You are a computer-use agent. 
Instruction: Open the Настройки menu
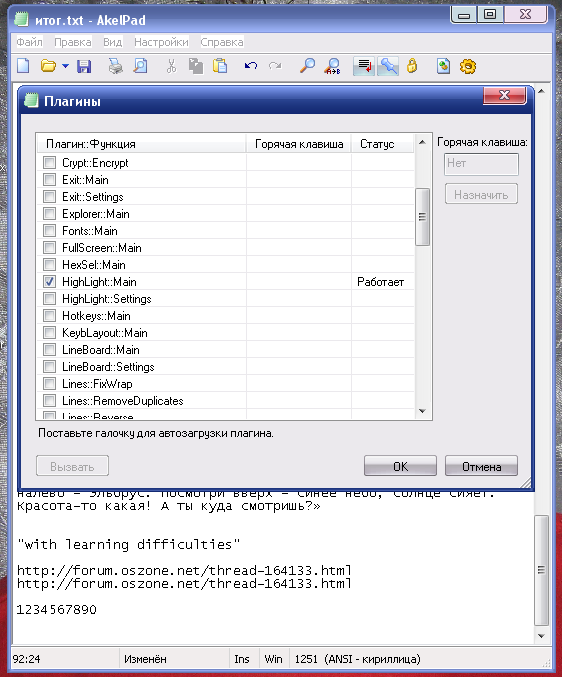tap(161, 42)
